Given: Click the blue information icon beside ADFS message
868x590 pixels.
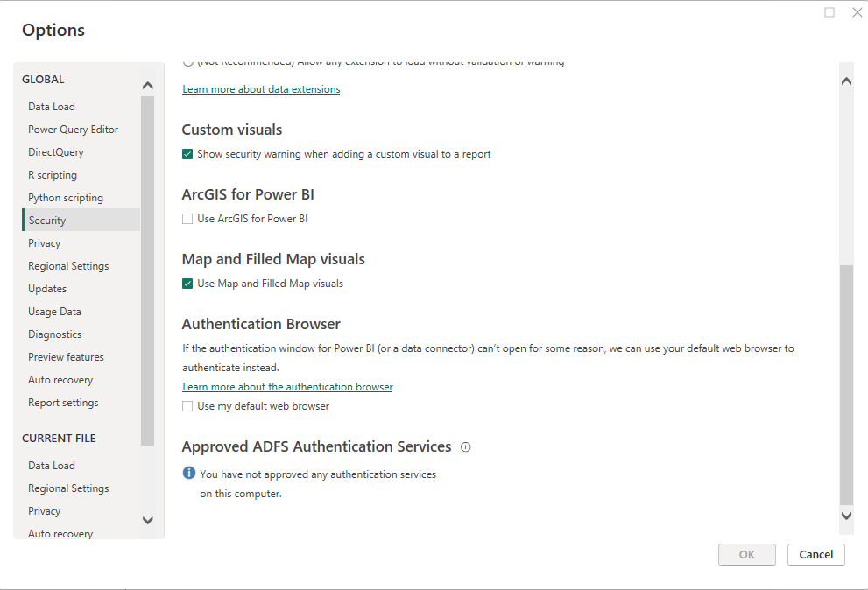Looking at the screenshot, I should pyautogui.click(x=189, y=474).
